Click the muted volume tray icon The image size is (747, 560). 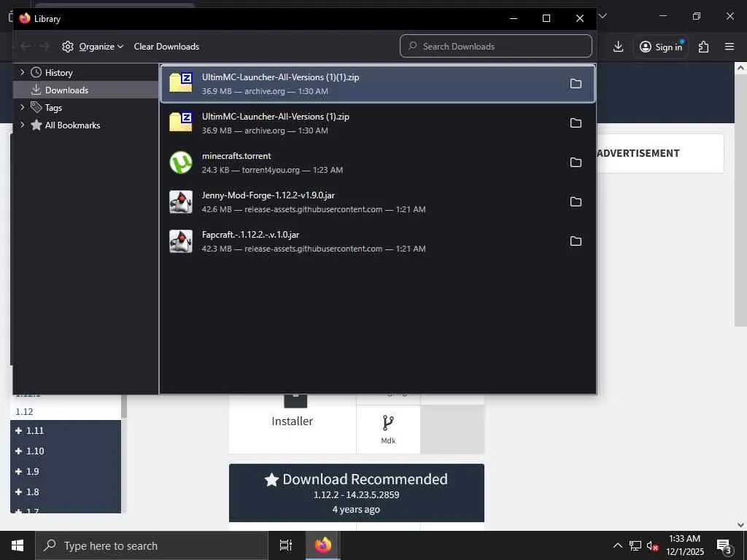point(651,545)
